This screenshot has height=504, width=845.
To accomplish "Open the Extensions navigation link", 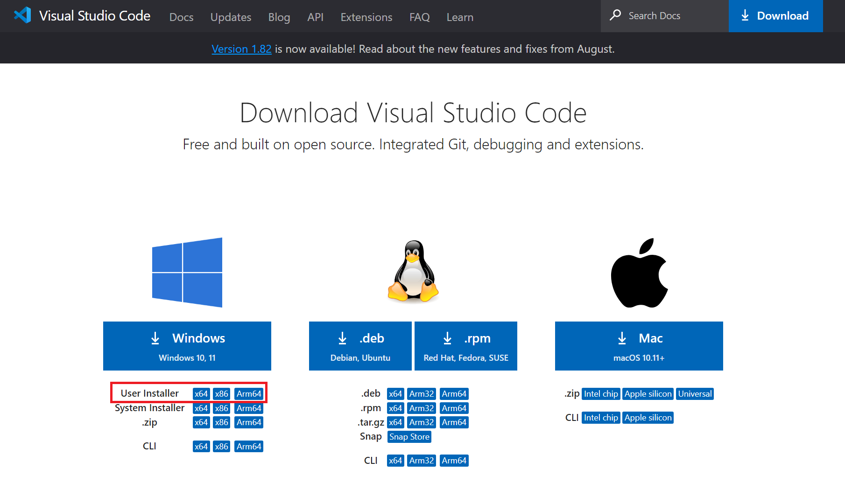I will [366, 17].
